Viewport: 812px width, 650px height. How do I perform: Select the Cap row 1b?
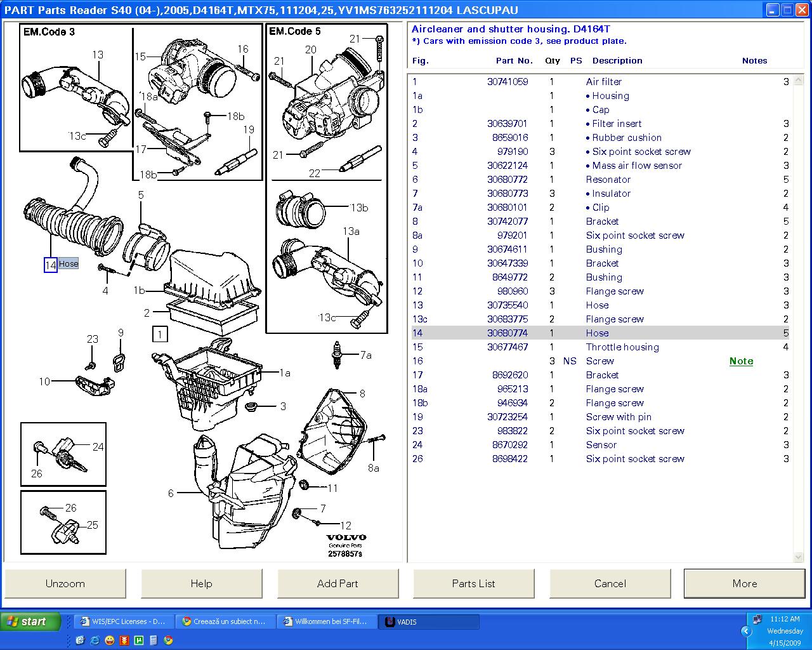click(600, 110)
